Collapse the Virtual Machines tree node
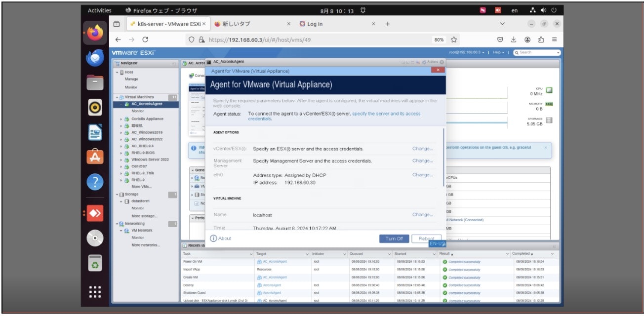Screen dimensions: 644x316 (x=117, y=97)
